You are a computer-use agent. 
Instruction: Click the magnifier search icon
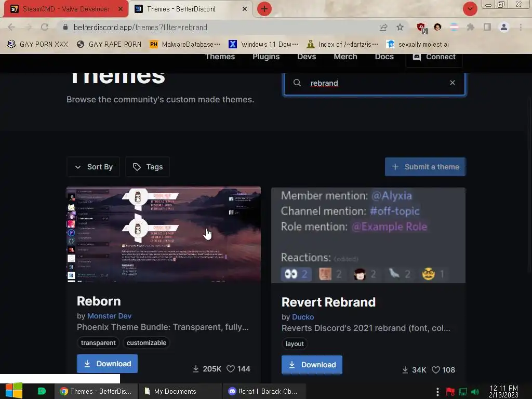(297, 83)
